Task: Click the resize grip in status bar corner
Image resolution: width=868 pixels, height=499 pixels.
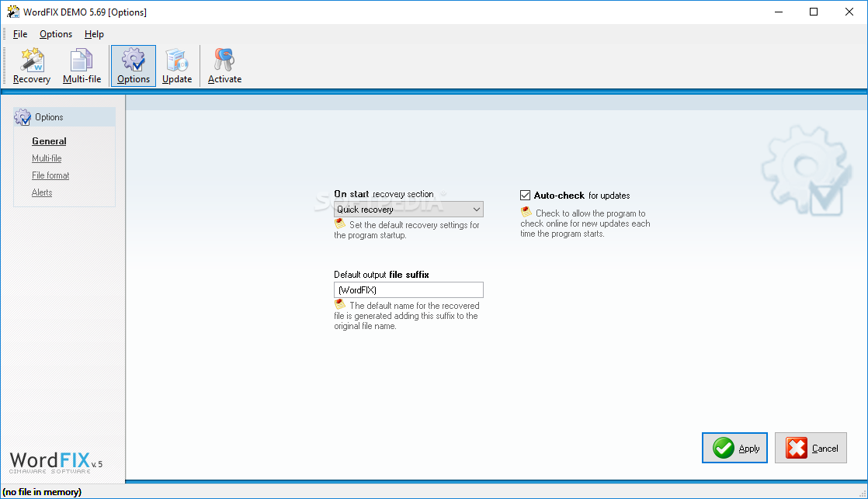Action: click(863, 494)
